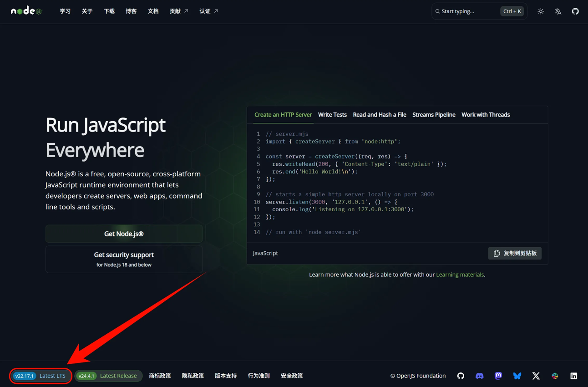Click code line with server.listen(3000
Image resolution: width=588 pixels, height=387 pixels.
tap(331, 202)
